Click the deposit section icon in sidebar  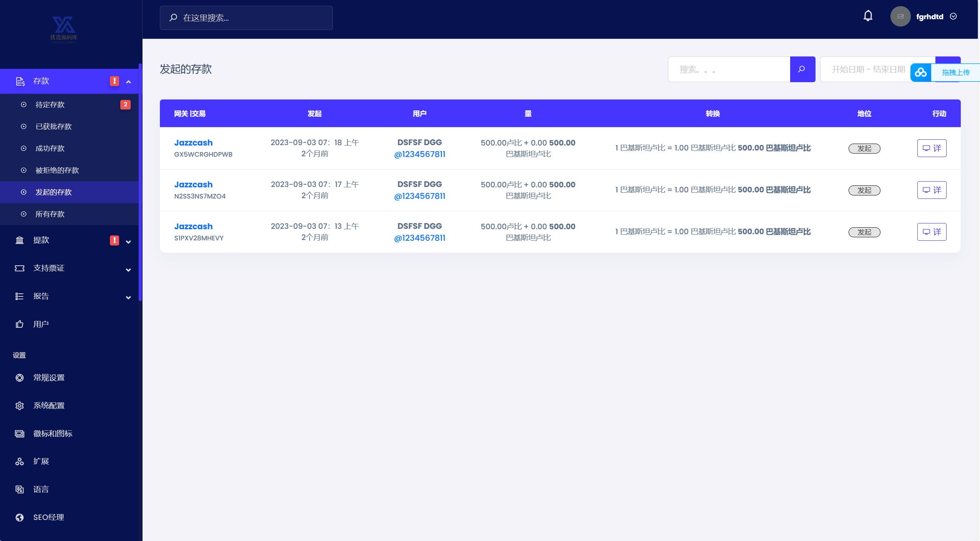[21, 81]
